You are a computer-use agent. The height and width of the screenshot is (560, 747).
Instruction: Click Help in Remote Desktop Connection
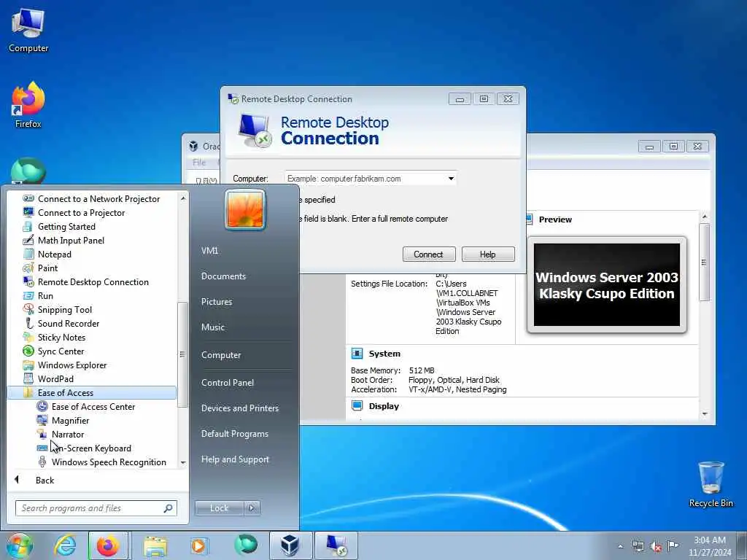point(488,254)
